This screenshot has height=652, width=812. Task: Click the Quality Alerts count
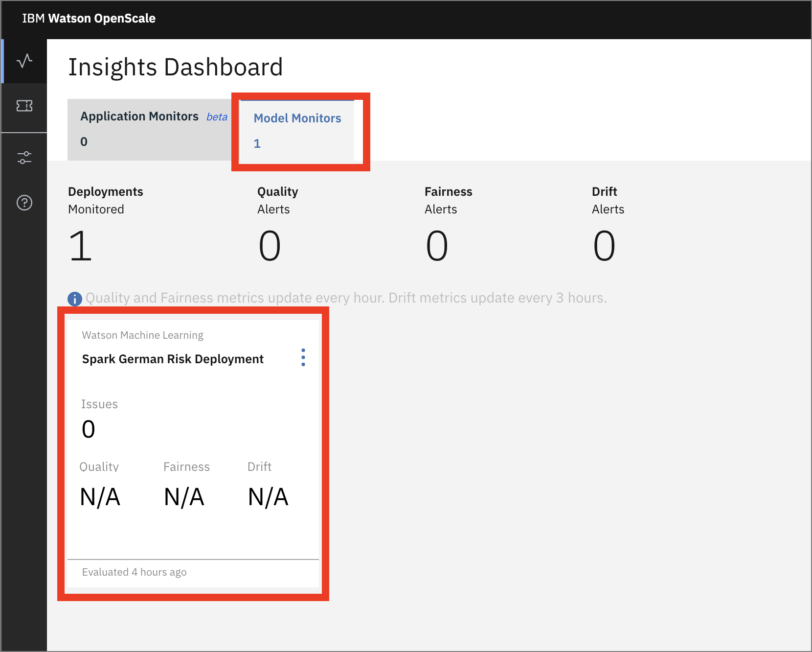tap(270, 246)
